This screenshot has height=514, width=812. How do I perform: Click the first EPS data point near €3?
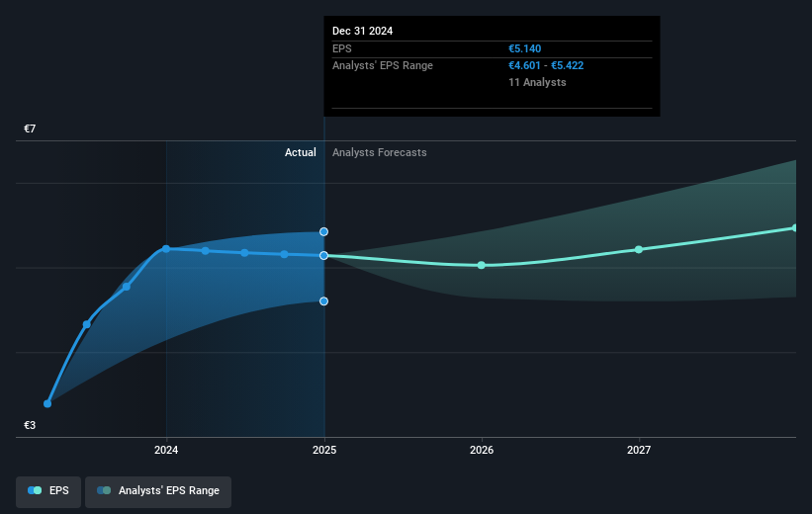(47, 403)
